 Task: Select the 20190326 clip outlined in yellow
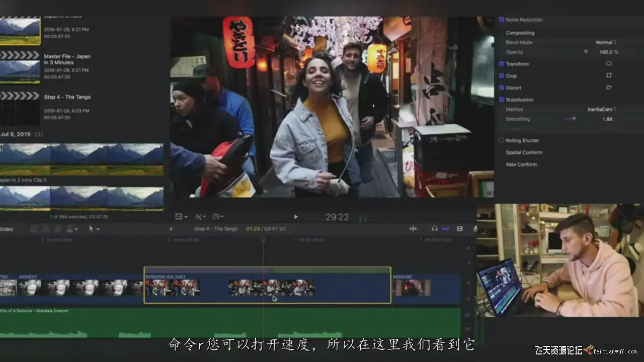[267, 285]
